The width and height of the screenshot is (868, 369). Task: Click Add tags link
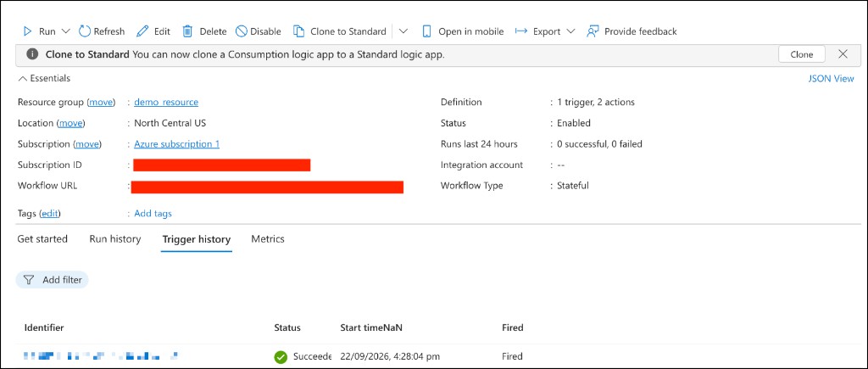coord(153,213)
